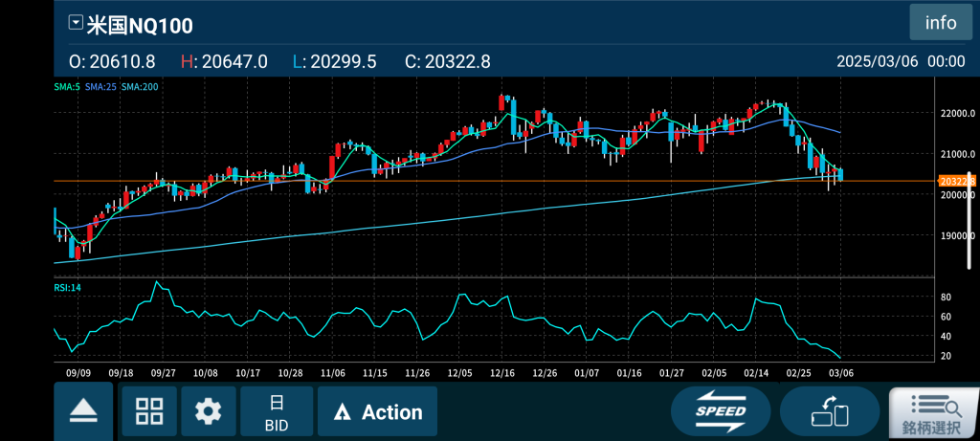Tap the screen rotation icon
980x441 pixels.
[829, 412]
